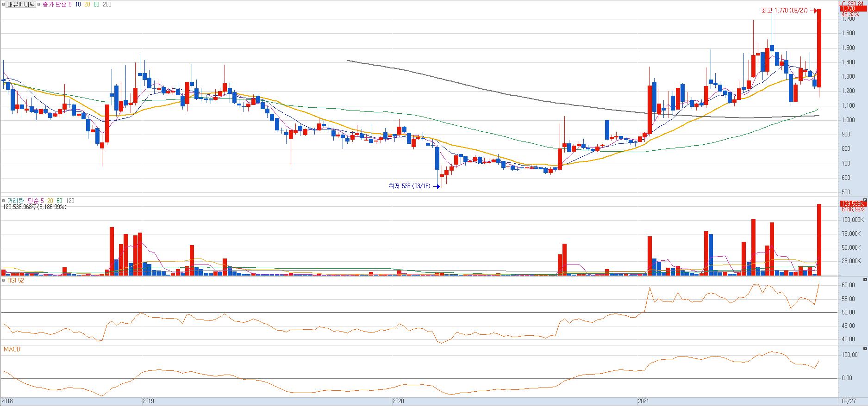Click the MACD 100,00 axis label
This screenshot has width=868, height=406.
(x=850, y=355)
